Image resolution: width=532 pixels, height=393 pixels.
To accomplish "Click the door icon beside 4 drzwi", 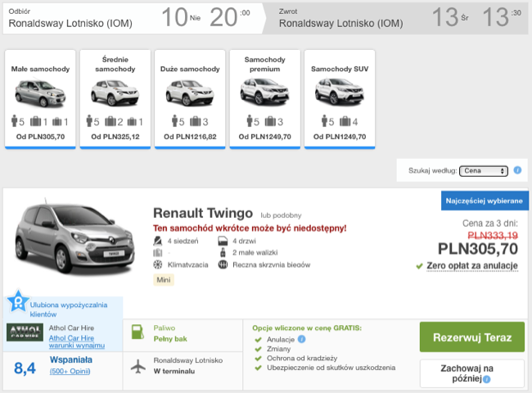I will click(223, 241).
